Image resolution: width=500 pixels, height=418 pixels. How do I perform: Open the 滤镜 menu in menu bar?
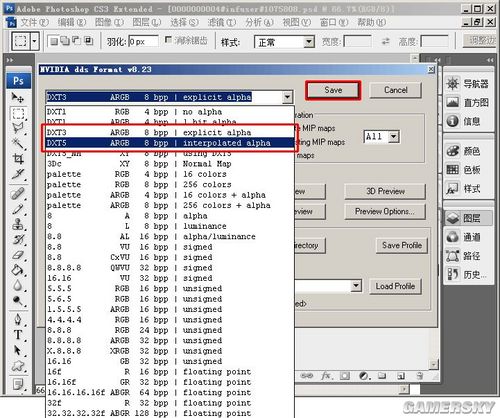click(221, 23)
